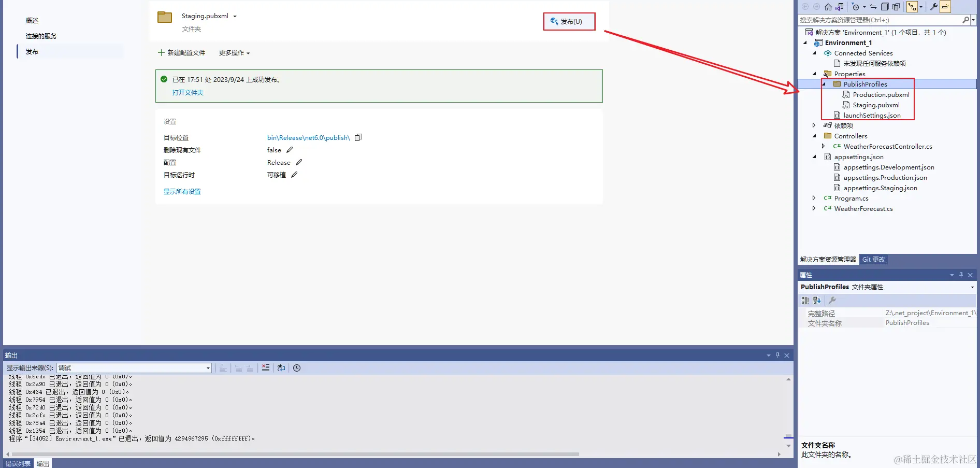Open the 显示输出来源 dropdown
Image resolution: width=980 pixels, height=468 pixels.
coord(208,368)
